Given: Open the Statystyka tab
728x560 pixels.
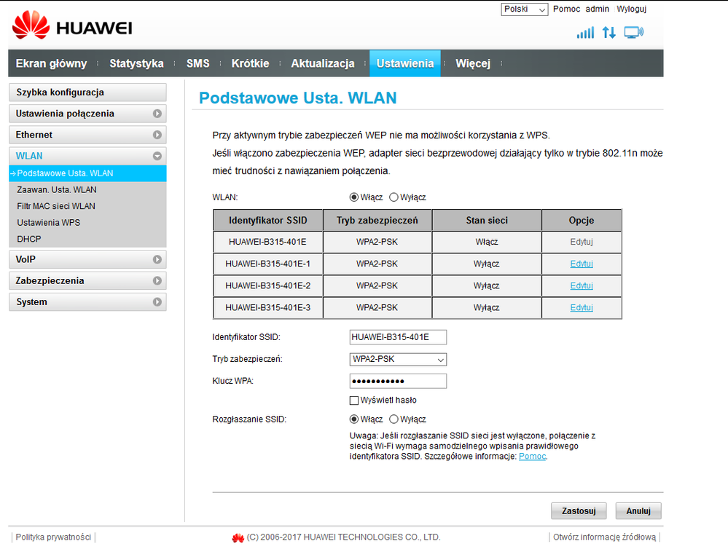Looking at the screenshot, I should (136, 63).
